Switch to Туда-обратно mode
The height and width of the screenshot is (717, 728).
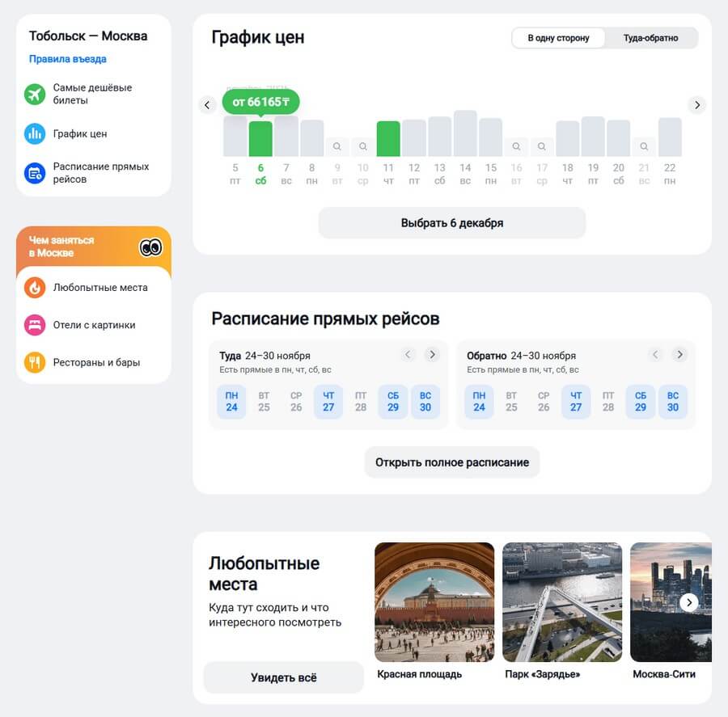coord(650,38)
